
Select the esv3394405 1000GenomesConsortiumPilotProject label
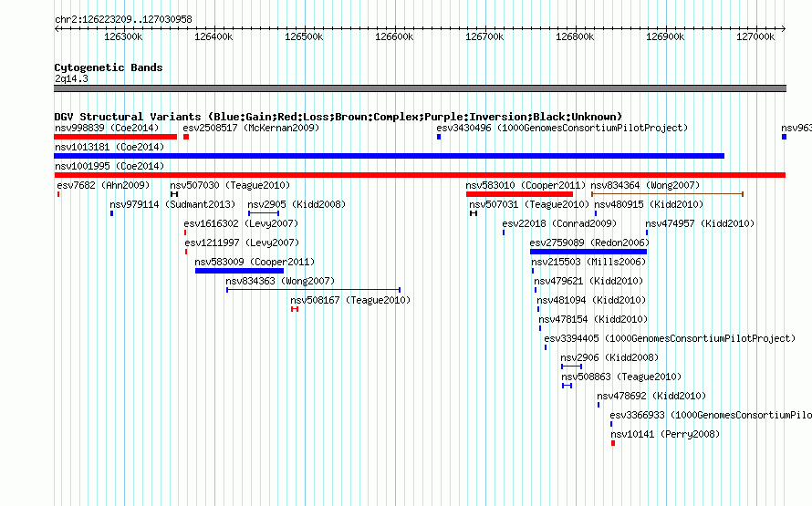tap(670, 338)
